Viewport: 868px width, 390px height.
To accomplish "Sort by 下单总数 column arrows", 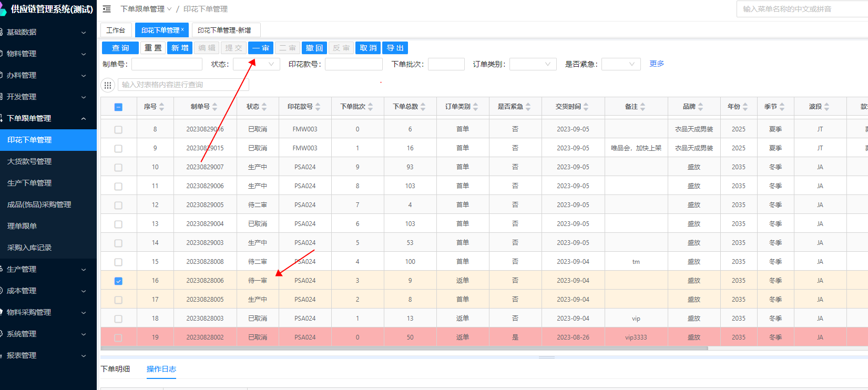I will coord(423,107).
